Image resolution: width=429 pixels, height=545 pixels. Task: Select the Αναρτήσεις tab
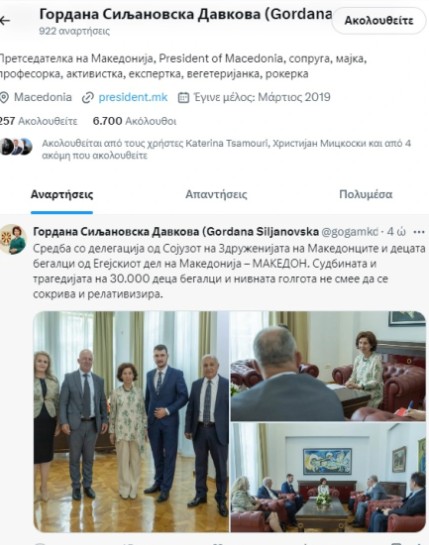(62, 194)
